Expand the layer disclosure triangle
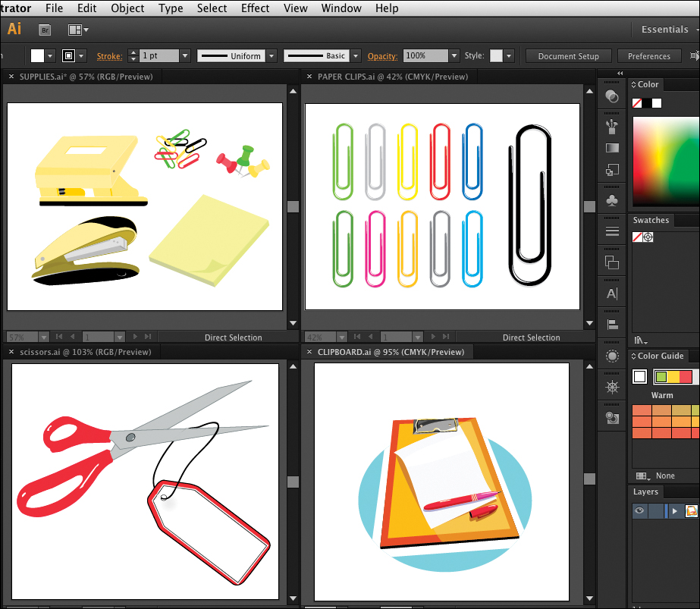700x609 pixels. coord(675,510)
